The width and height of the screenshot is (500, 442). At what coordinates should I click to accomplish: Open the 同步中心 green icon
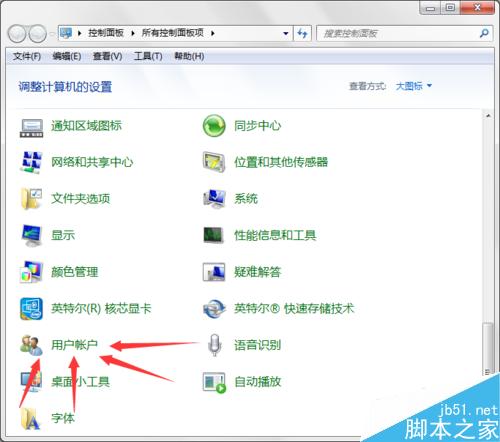click(214, 126)
